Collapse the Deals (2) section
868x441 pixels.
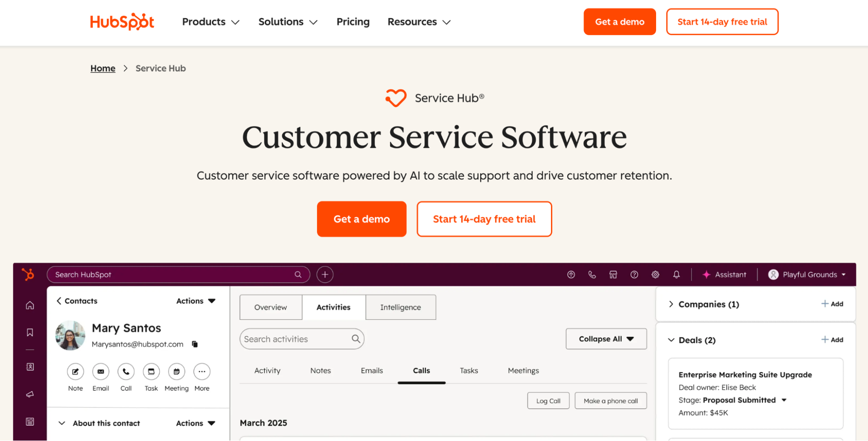pos(671,340)
